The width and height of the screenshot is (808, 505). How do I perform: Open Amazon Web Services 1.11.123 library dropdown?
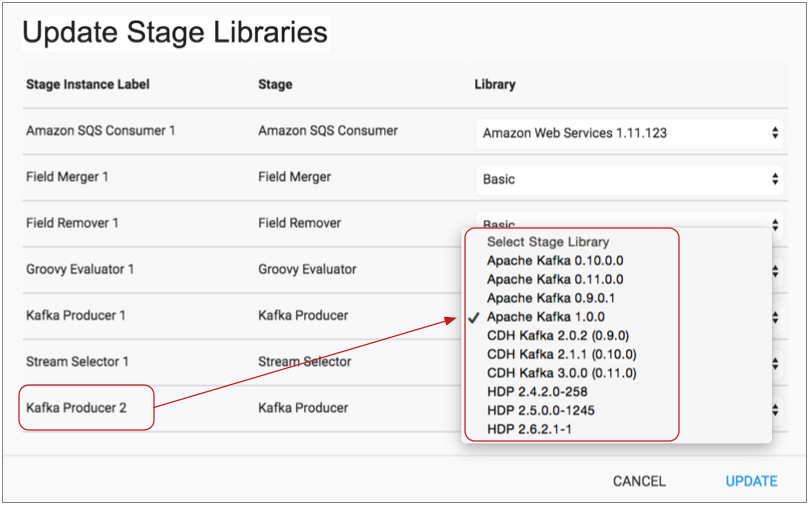pyautogui.click(x=630, y=132)
